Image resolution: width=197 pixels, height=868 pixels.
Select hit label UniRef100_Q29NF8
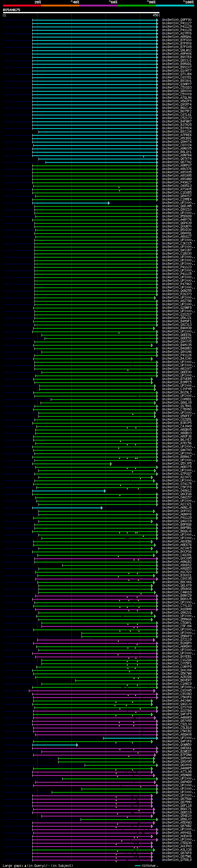pyautogui.click(x=176, y=308)
